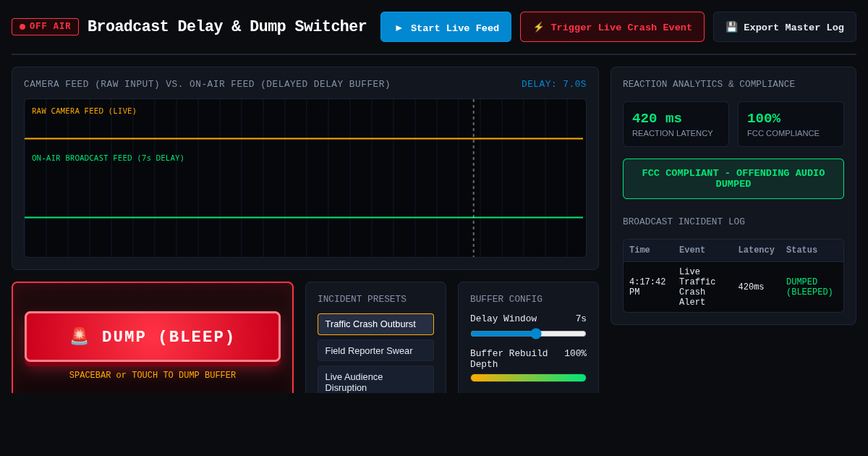868x456 pixels.
Task: Click the DELAY: 7.0S readout
Action: [554, 84]
